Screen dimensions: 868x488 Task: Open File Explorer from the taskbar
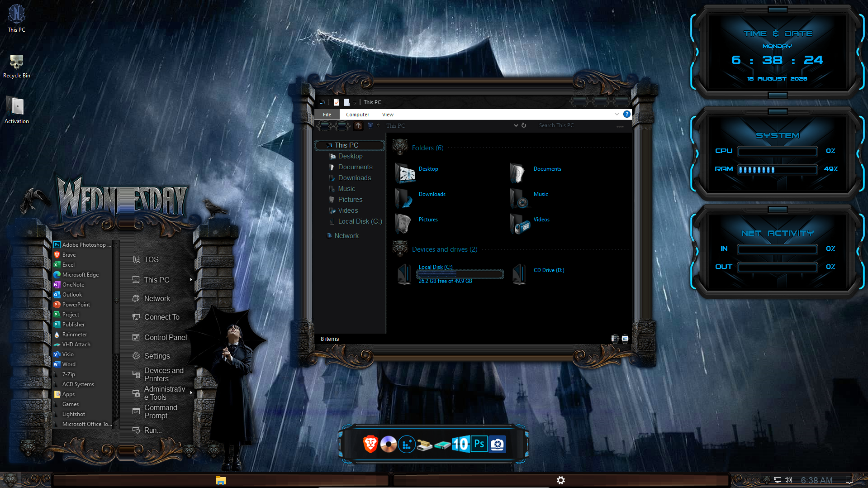(x=221, y=480)
